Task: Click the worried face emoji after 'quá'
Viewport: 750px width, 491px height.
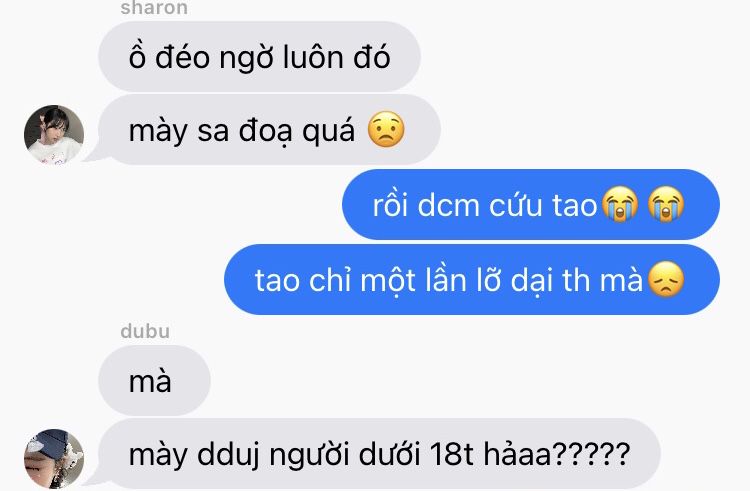Action: click(386, 130)
